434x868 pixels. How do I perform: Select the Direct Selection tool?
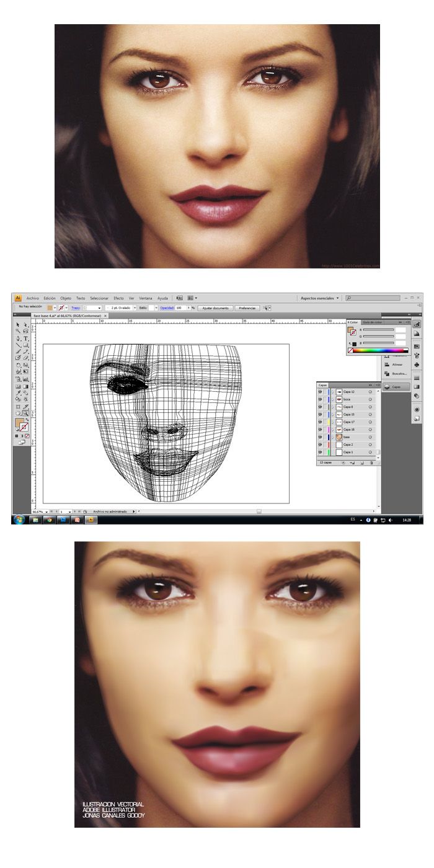pyautogui.click(x=25, y=324)
